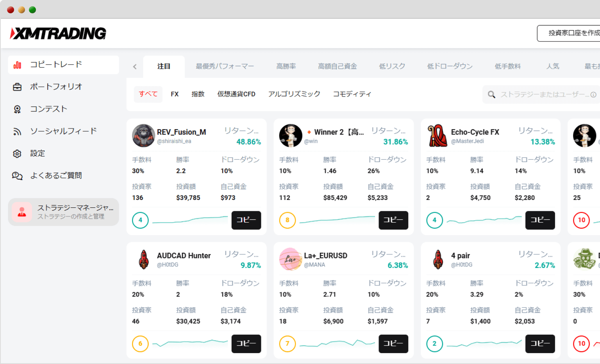Select the すべて filter
Image resolution: width=600 pixels, height=364 pixels.
(148, 95)
